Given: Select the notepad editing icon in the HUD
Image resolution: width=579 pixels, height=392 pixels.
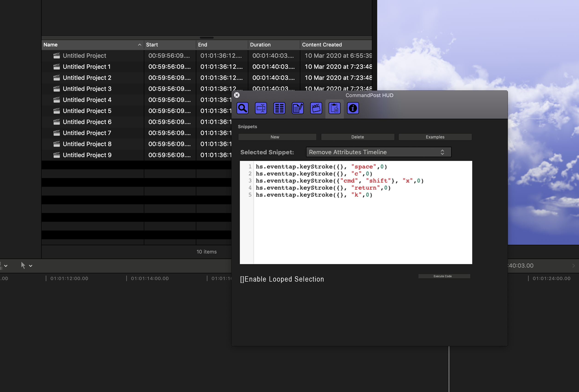Looking at the screenshot, I should [x=298, y=108].
